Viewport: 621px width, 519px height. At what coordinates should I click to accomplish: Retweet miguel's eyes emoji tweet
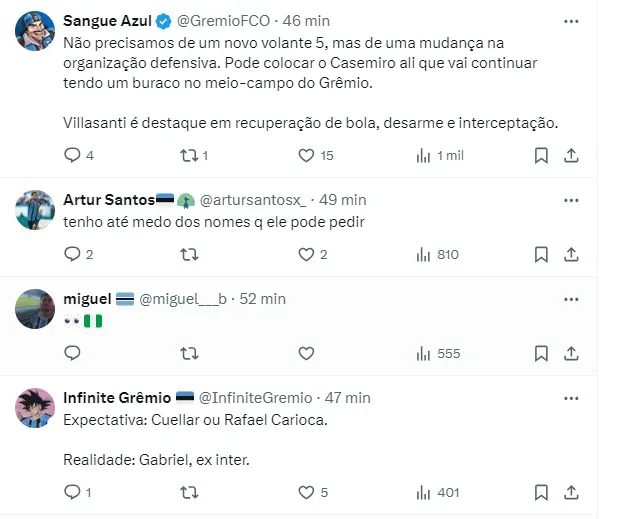[187, 353]
